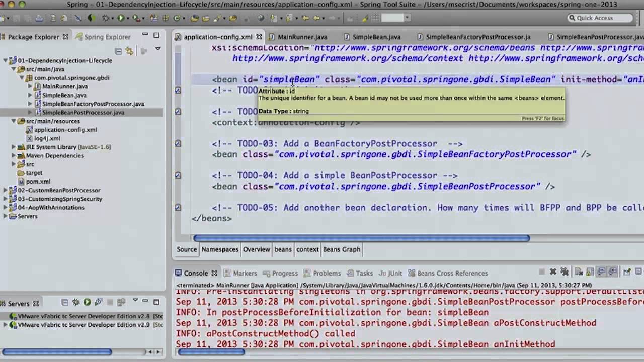Pin the Console view
The height and width of the screenshot is (362, 644).
coord(627,271)
